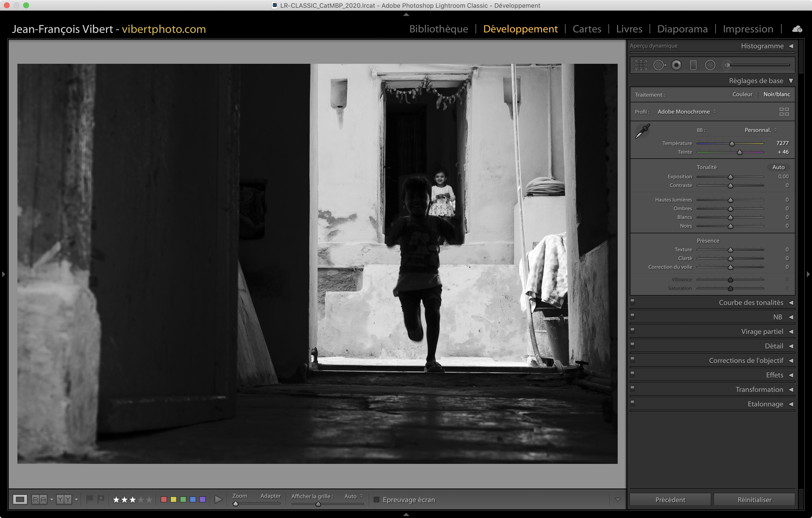Image resolution: width=812 pixels, height=518 pixels.
Task: Select the Spot Removal tool
Action: [x=659, y=65]
